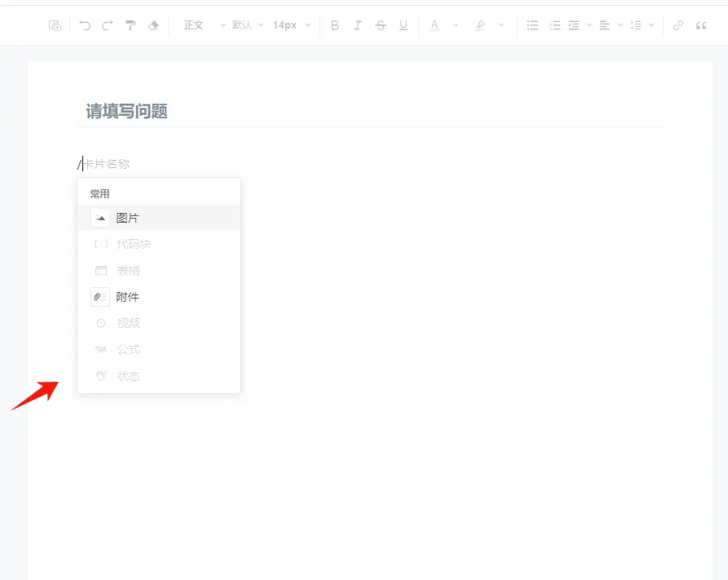Image resolution: width=728 pixels, height=580 pixels.
Task: Click the text alignment icon
Action: tap(605, 25)
